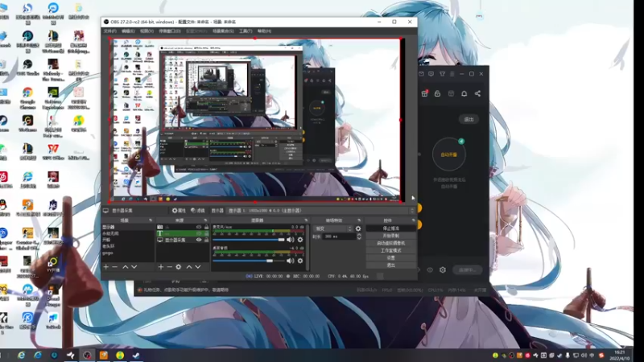The height and width of the screenshot is (362, 644).
Task: Click box icon beside bell in streaming assistant
Action: 451,93
